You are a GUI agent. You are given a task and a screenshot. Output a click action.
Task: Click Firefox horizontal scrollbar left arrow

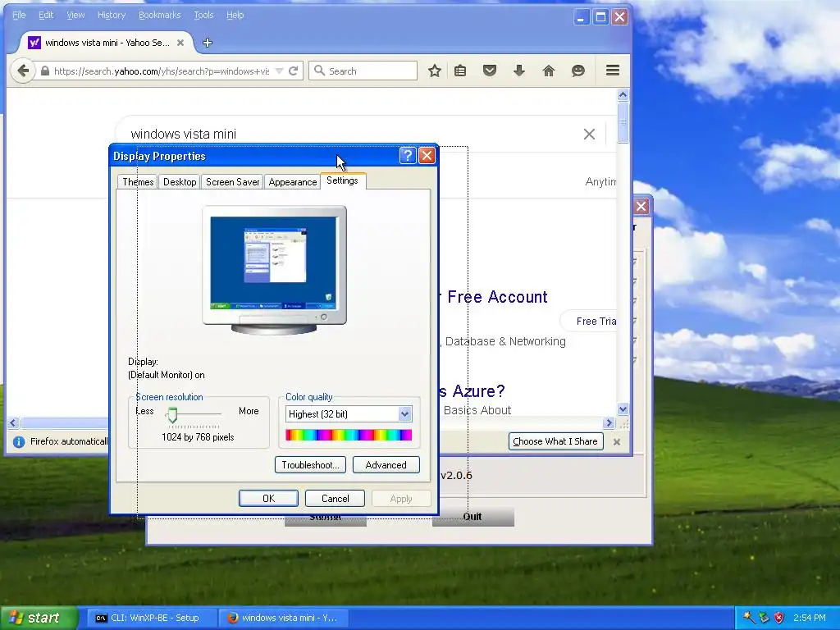[x=13, y=422]
